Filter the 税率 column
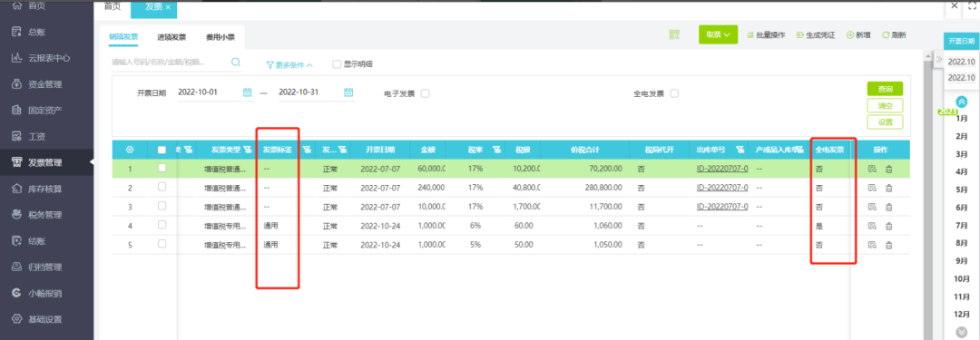Viewport: 980px width, 340px height. pyautogui.click(x=497, y=150)
